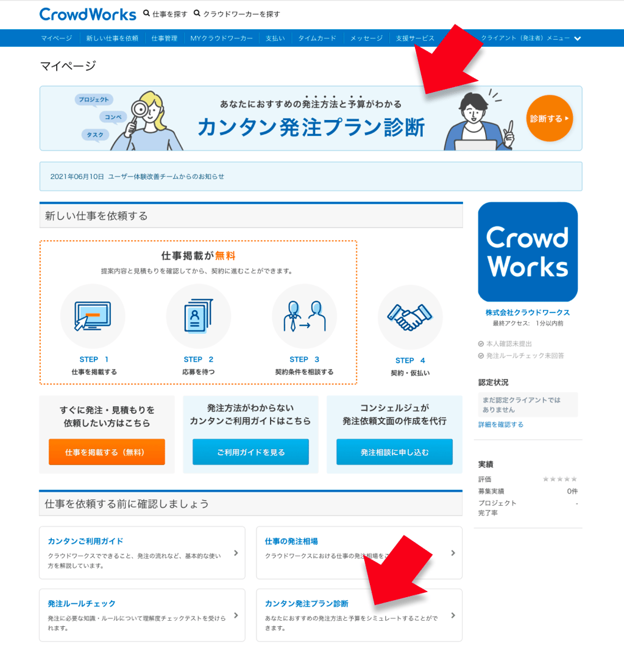Click the STEP 4 handshake contract icon
This screenshot has width=624, height=672.
(410, 316)
